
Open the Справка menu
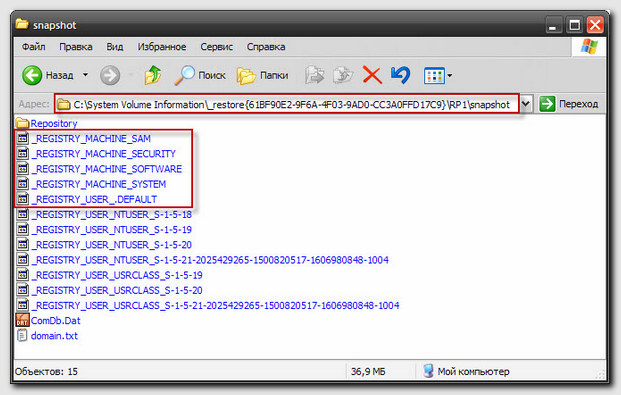(266, 47)
